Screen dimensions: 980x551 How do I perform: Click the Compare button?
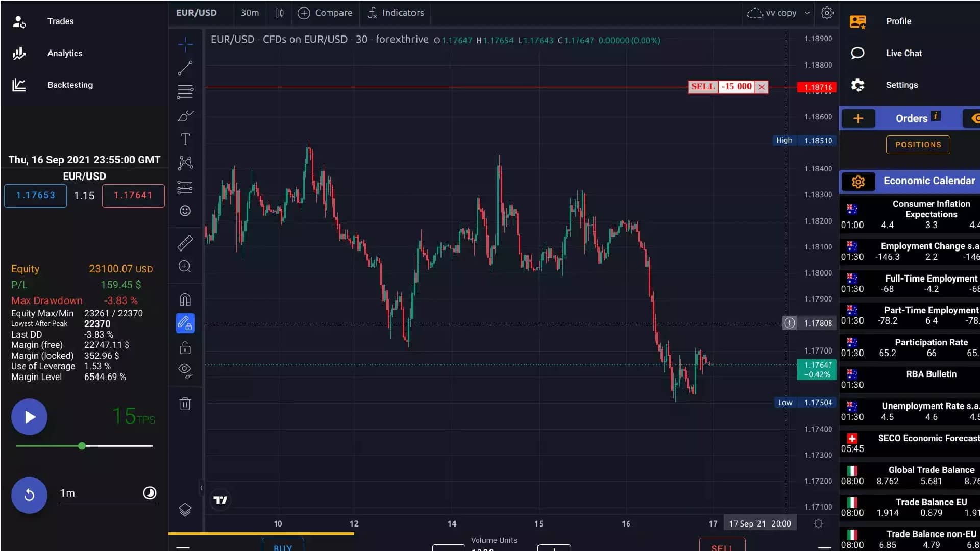point(326,13)
